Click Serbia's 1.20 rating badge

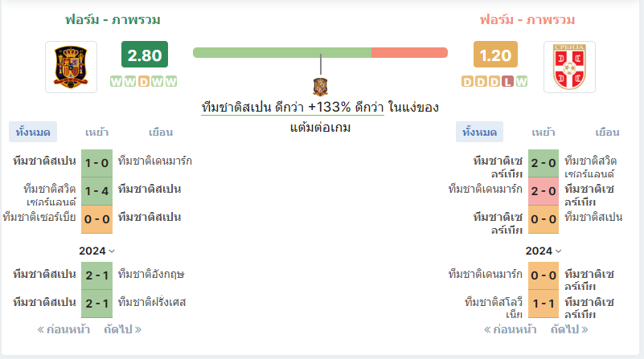[x=495, y=55]
